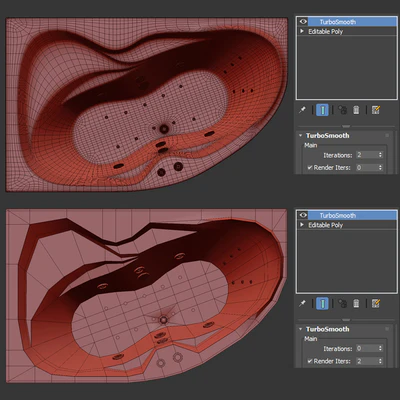Uncheck Render Iters checkbox with value 0

310,168
